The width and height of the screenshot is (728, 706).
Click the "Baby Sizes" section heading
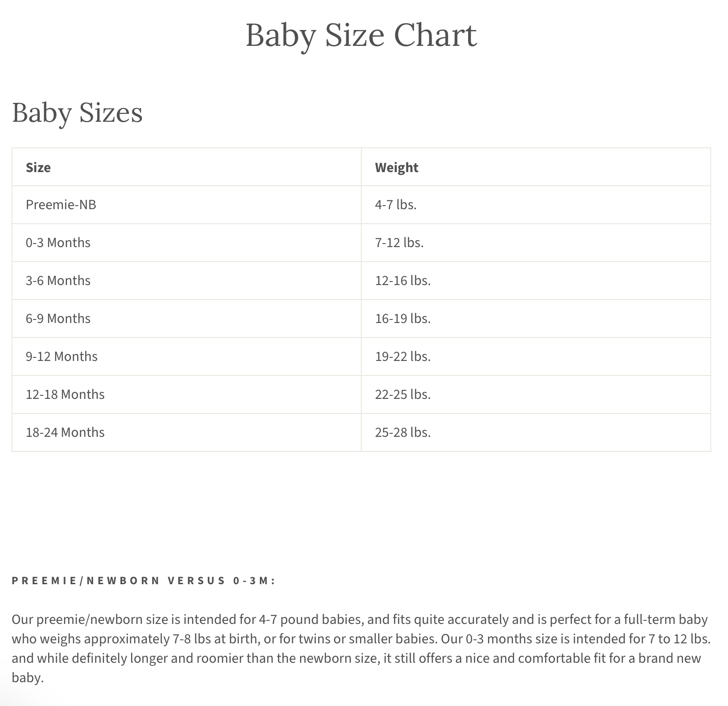tap(77, 113)
